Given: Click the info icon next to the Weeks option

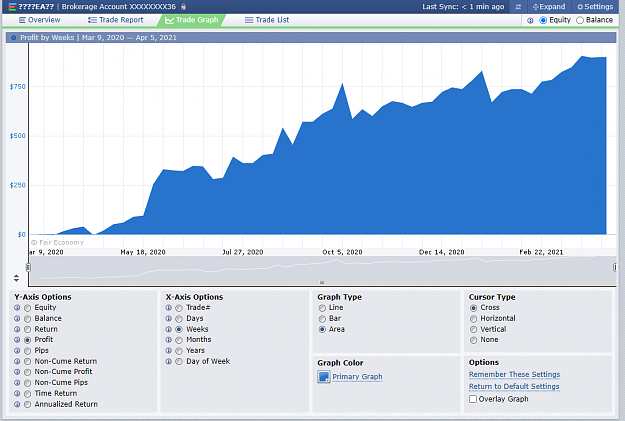Looking at the screenshot, I should (x=169, y=329).
